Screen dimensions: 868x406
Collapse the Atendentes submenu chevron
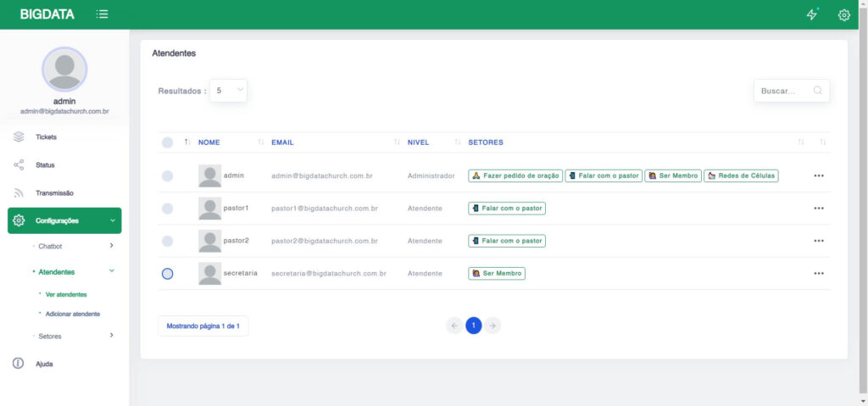pyautogui.click(x=112, y=271)
